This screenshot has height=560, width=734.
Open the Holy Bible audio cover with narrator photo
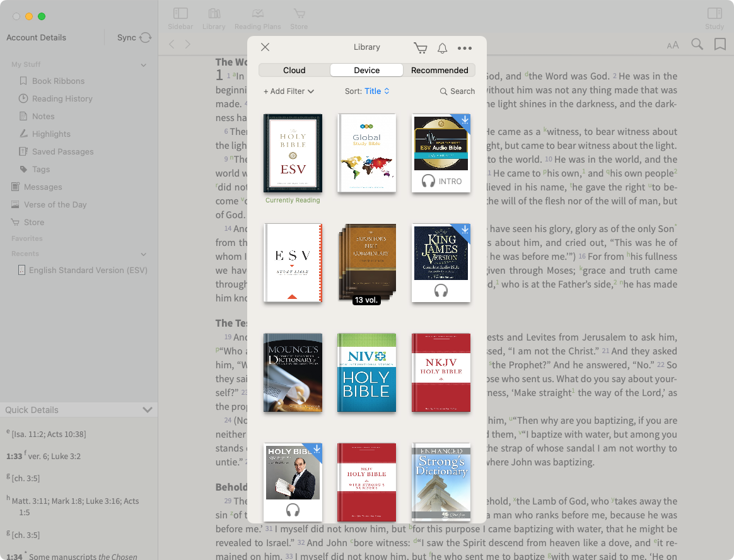click(293, 482)
